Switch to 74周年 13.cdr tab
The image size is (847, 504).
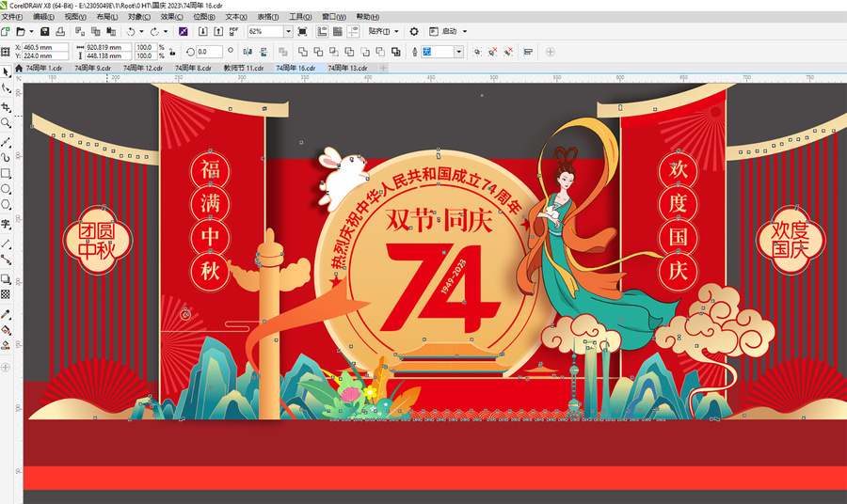[347, 68]
